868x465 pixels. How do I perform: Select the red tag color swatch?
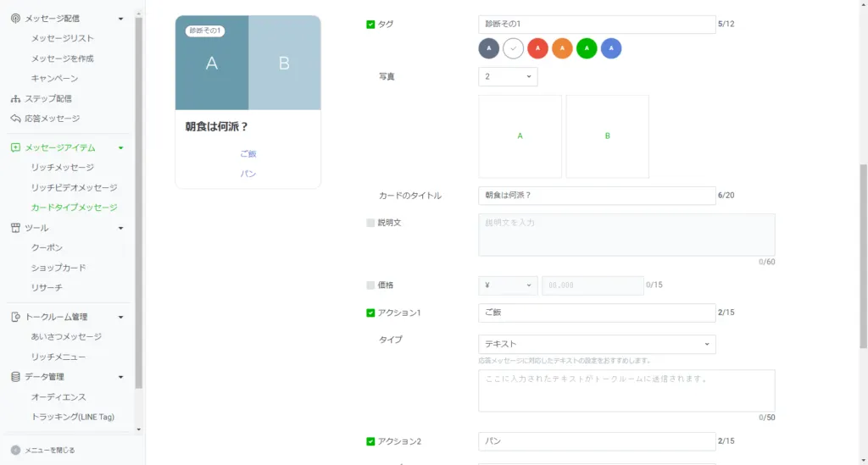pyautogui.click(x=537, y=49)
